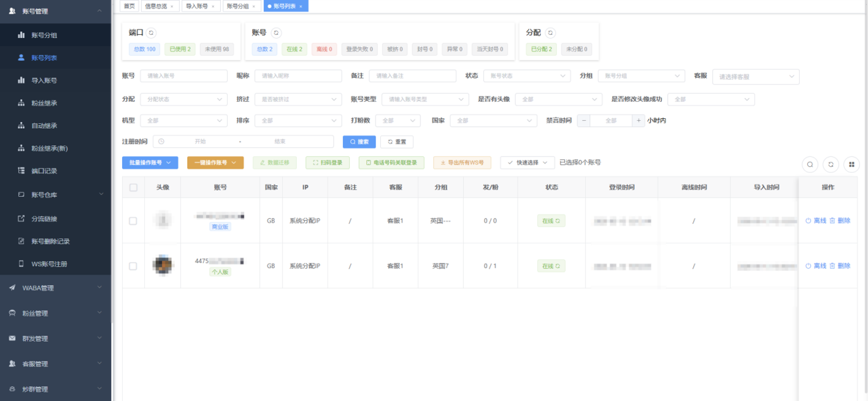Click the 电话号码关联登录 button
868x401 pixels.
(392, 163)
